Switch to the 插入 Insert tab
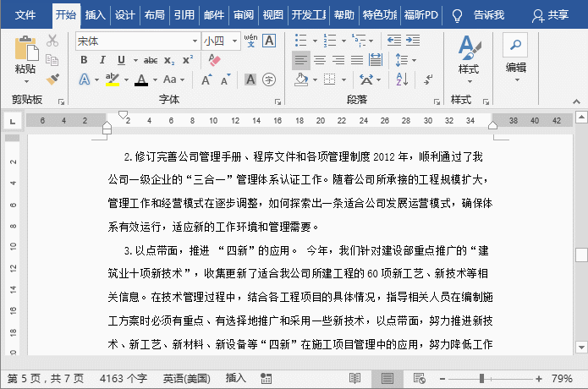This screenshot has width=588, height=389. pos(96,15)
